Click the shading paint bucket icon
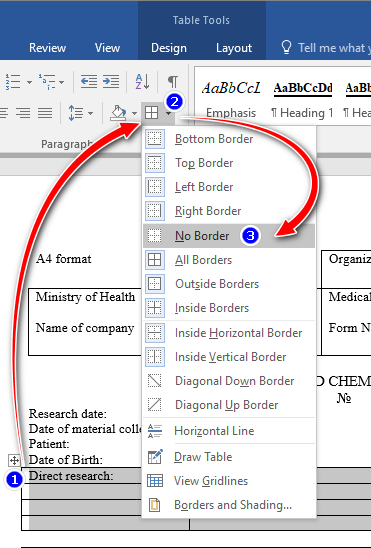This screenshot has width=371, height=548. tap(118, 113)
